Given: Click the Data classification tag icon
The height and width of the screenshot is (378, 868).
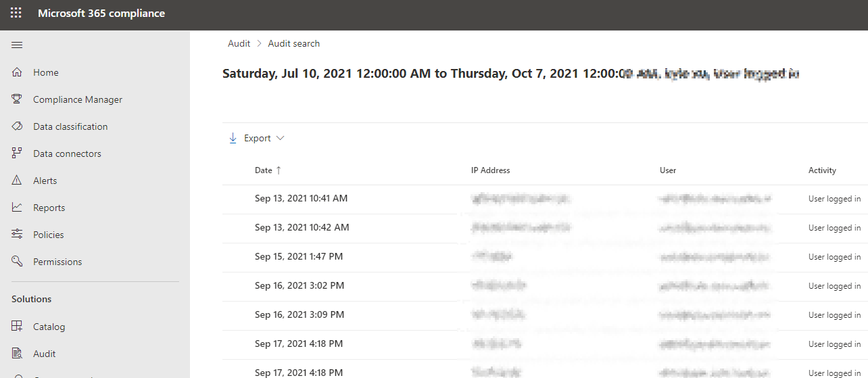Looking at the screenshot, I should pos(17,126).
